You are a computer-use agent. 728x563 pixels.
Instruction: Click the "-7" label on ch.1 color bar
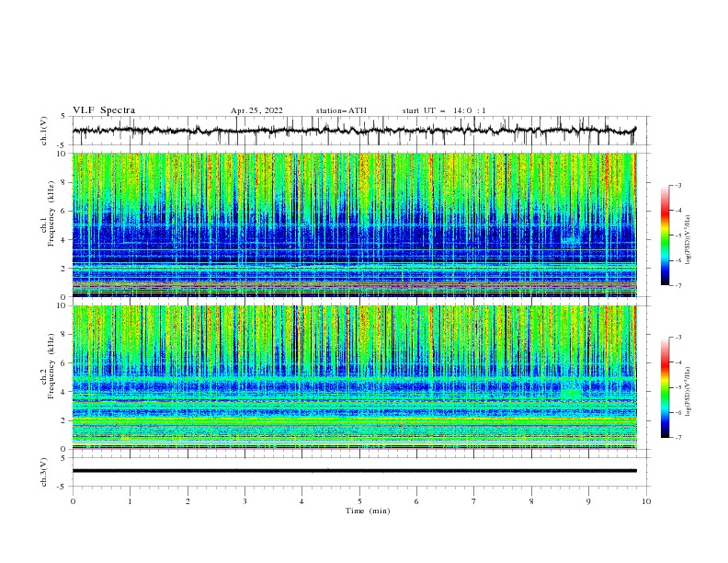[x=677, y=285]
